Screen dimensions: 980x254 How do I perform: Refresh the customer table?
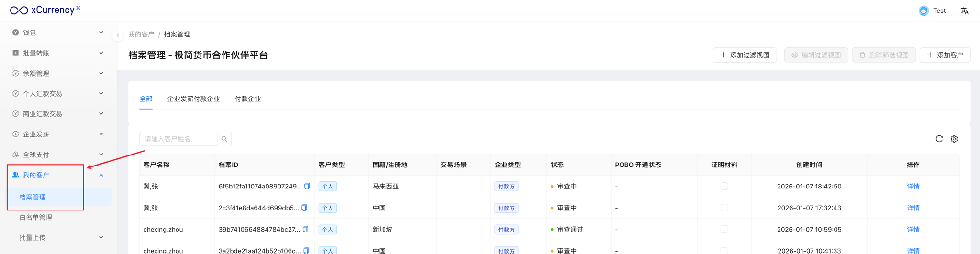pyautogui.click(x=939, y=139)
